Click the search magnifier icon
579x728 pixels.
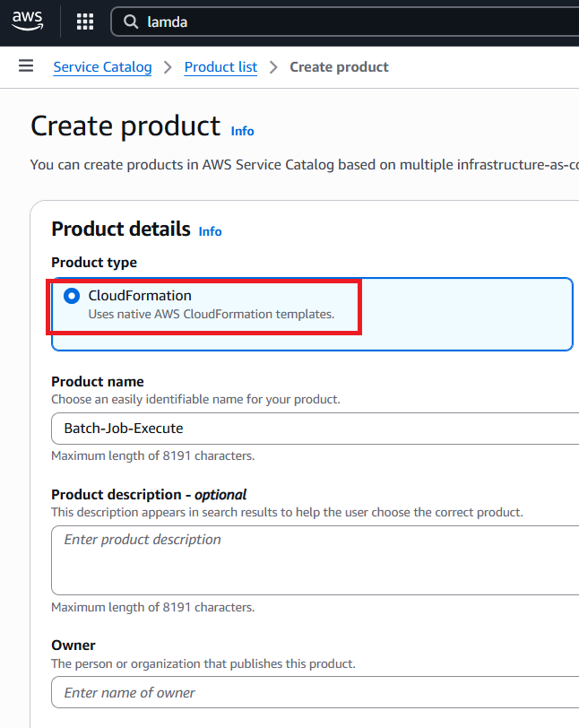coord(131,22)
